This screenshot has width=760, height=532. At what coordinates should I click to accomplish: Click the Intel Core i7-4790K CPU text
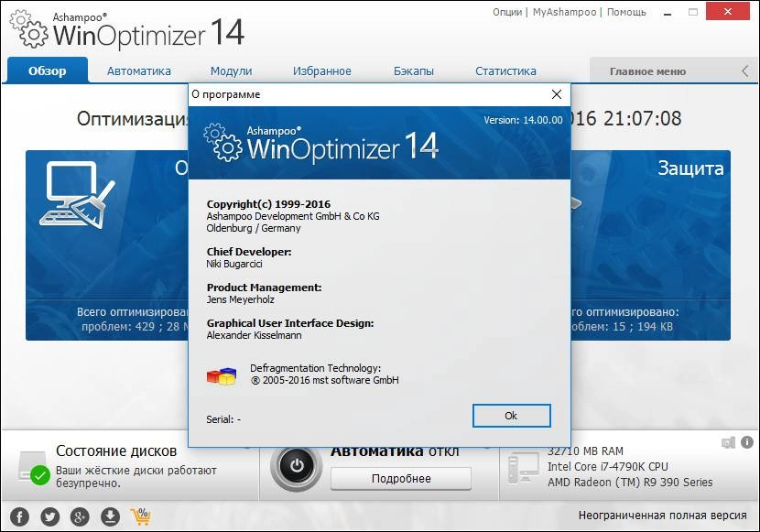pos(608,467)
